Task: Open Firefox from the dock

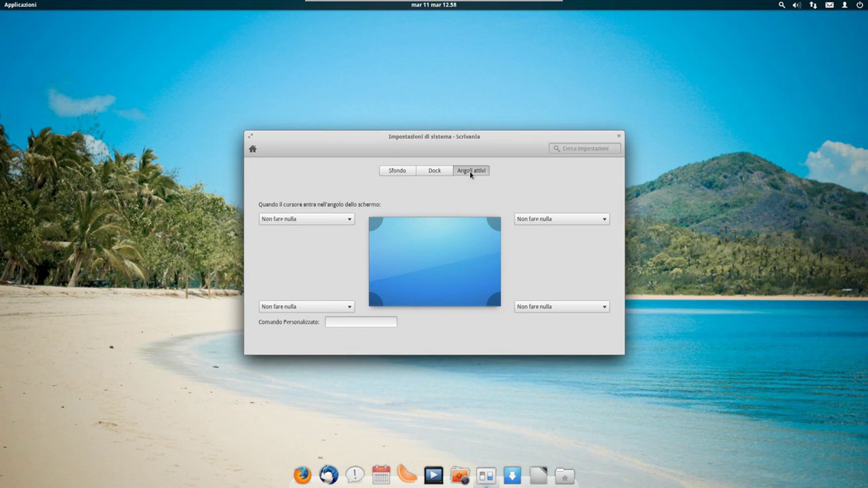Action: (x=302, y=475)
